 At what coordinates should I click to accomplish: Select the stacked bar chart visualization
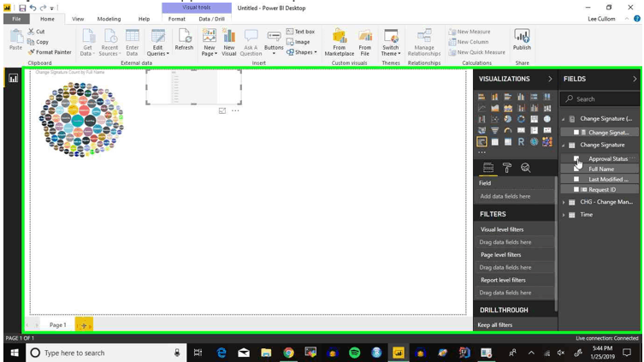pos(482,97)
